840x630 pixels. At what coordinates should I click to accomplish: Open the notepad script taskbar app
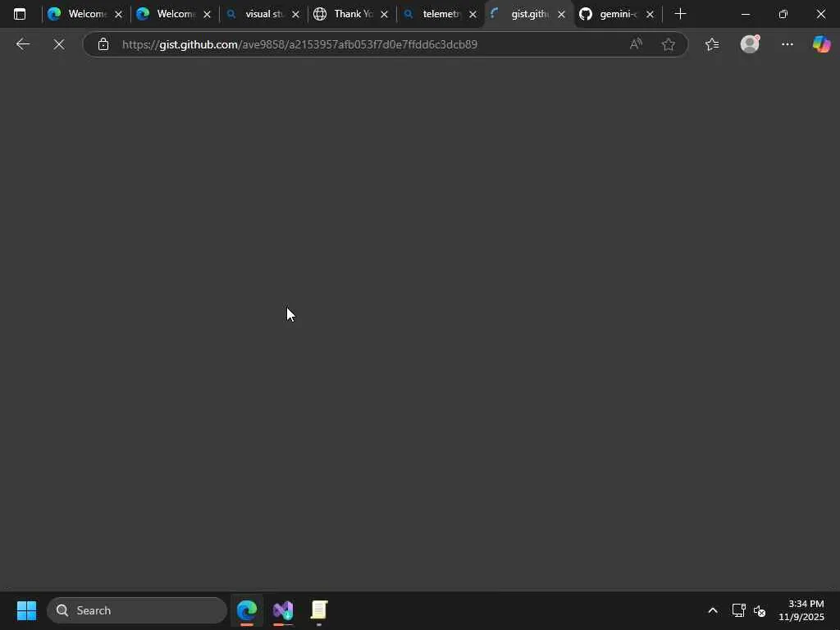pos(319,610)
